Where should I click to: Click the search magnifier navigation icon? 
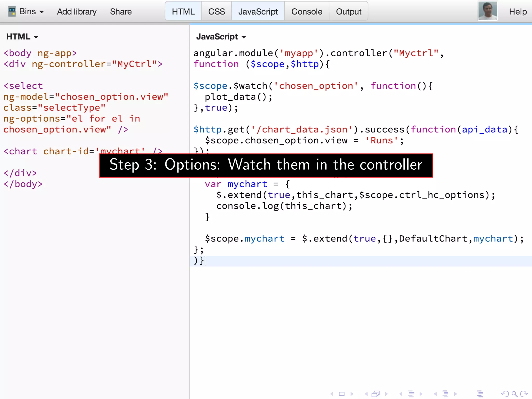click(514, 394)
